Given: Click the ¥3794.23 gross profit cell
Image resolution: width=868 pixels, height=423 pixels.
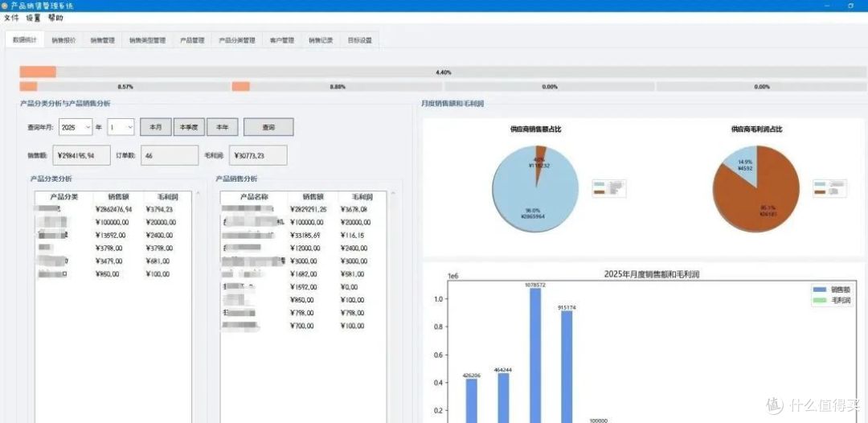Looking at the screenshot, I should (160, 209).
